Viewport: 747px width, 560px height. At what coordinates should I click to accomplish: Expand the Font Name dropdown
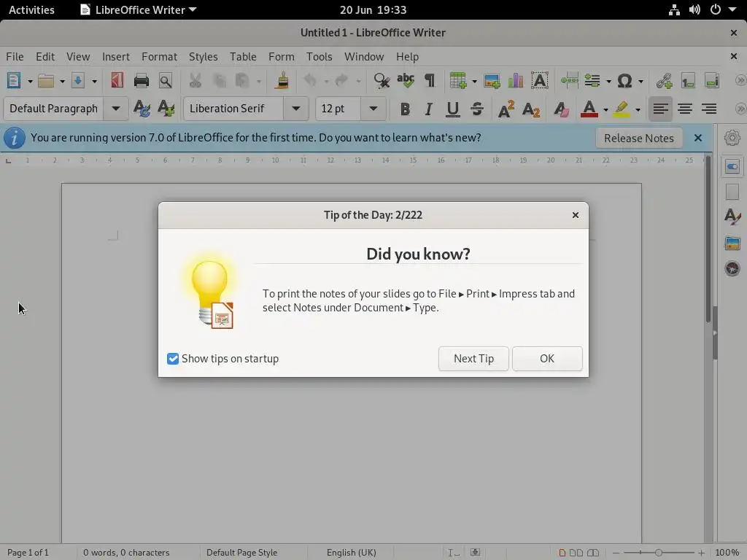(x=296, y=109)
